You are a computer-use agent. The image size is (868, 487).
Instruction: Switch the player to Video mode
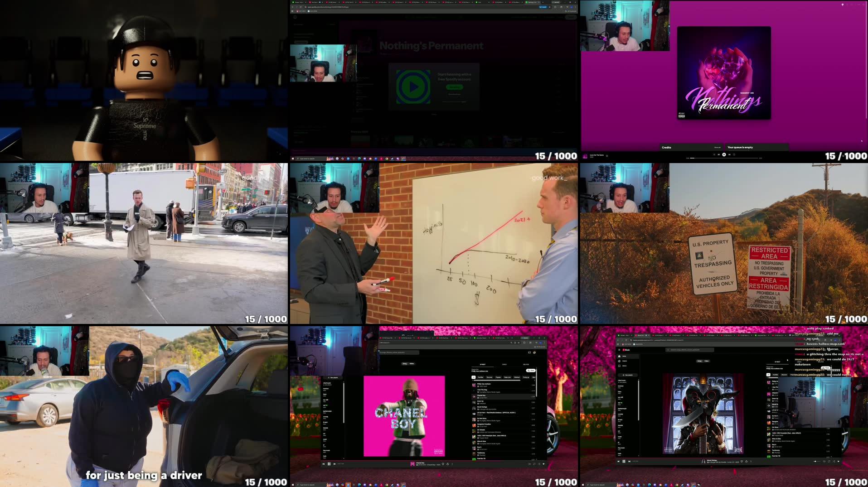pyautogui.click(x=412, y=364)
